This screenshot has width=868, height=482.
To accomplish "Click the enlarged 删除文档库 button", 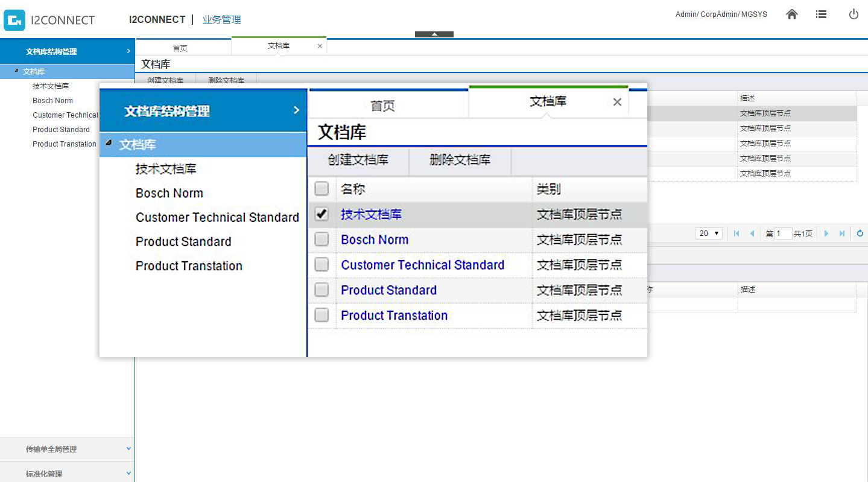I will point(460,160).
